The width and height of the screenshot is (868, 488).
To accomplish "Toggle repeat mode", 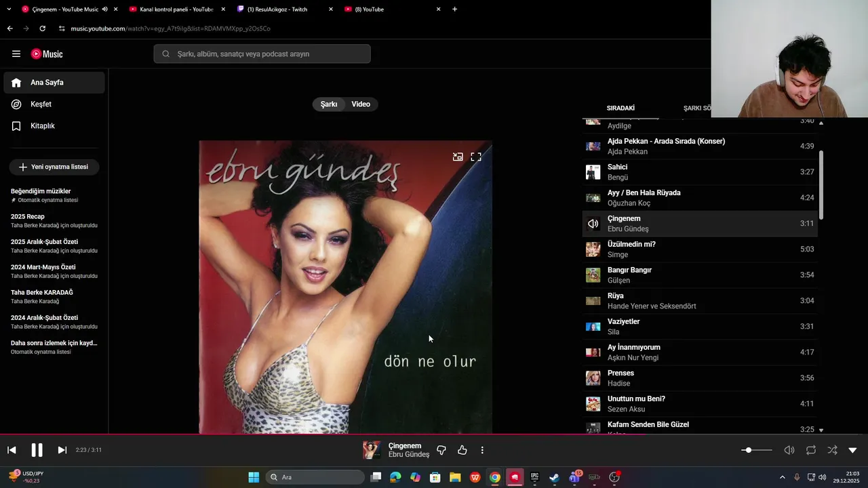I will pos(810,450).
